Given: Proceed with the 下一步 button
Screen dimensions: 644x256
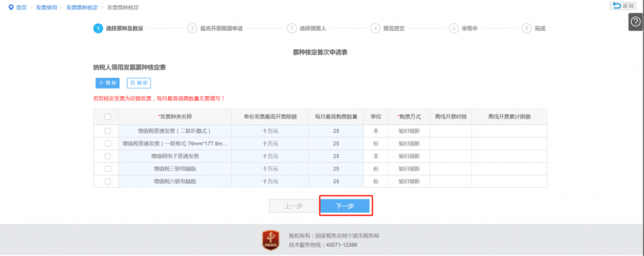Looking at the screenshot, I should [345, 206].
